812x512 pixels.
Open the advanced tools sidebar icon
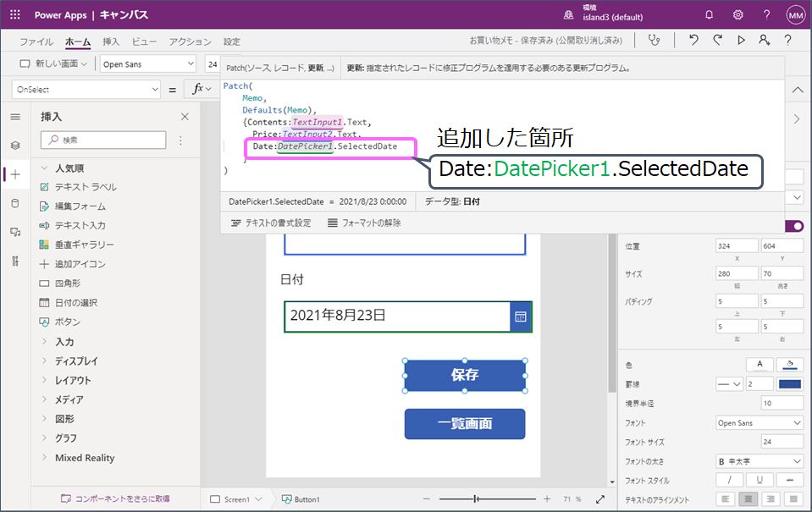15,261
